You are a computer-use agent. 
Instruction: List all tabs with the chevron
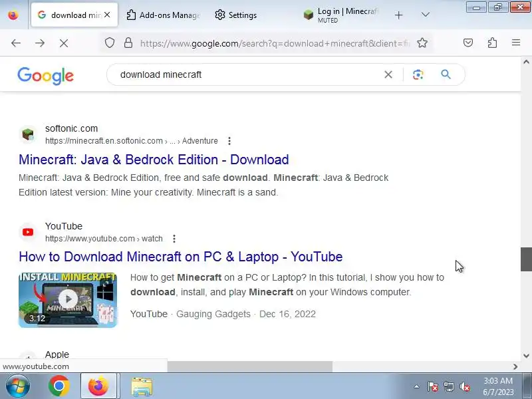click(x=425, y=15)
